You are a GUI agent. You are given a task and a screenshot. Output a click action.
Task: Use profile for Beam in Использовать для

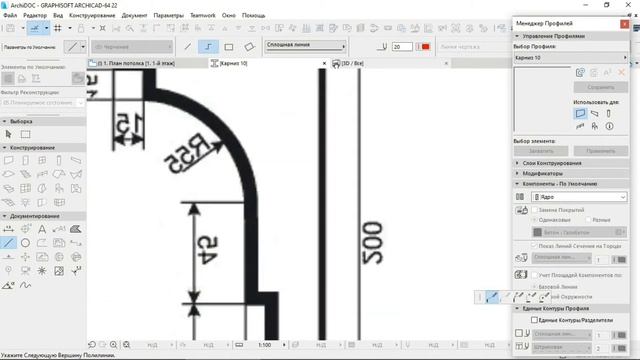595,113
